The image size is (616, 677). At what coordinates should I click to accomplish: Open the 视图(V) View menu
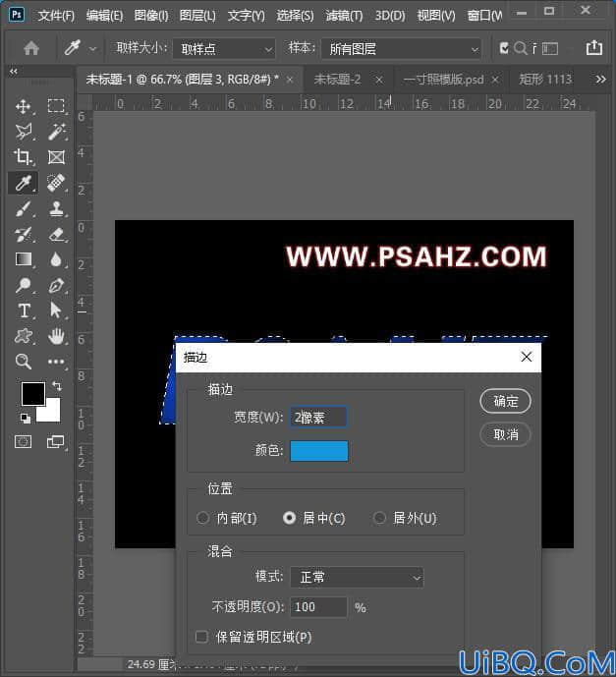436,16
